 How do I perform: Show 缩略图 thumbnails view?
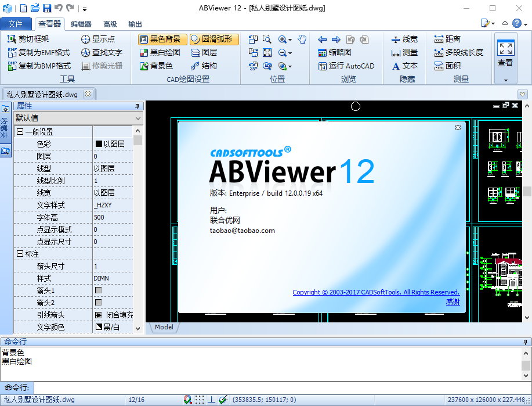coord(335,52)
